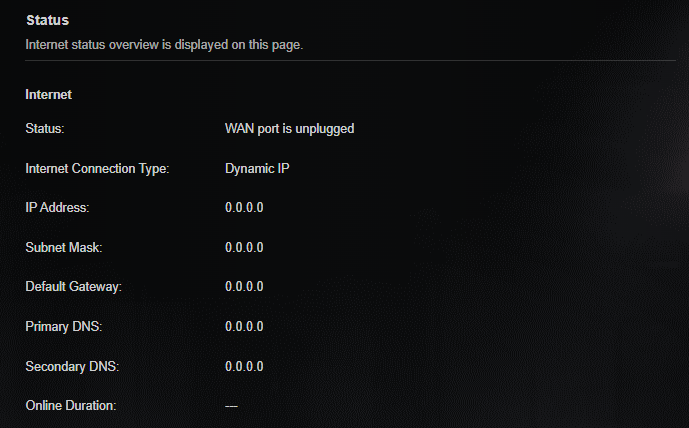Image resolution: width=689 pixels, height=428 pixels.
Task: Click the 'Default Gateway:' label
Action: pyautogui.click(x=73, y=287)
